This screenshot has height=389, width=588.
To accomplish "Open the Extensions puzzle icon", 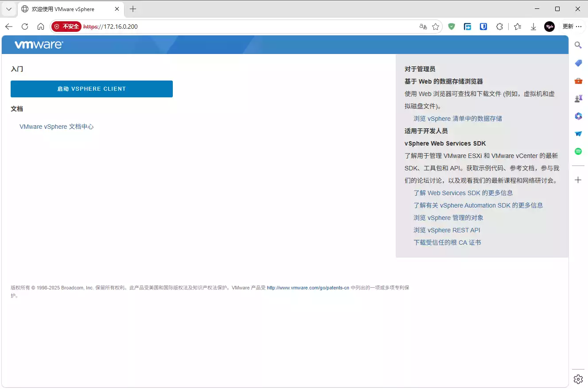I will (499, 27).
